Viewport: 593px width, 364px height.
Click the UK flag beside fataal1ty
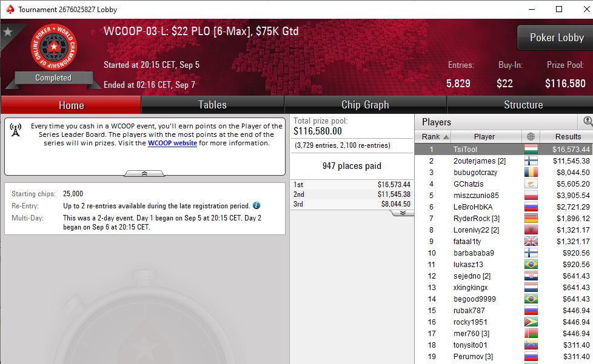pos(531,241)
